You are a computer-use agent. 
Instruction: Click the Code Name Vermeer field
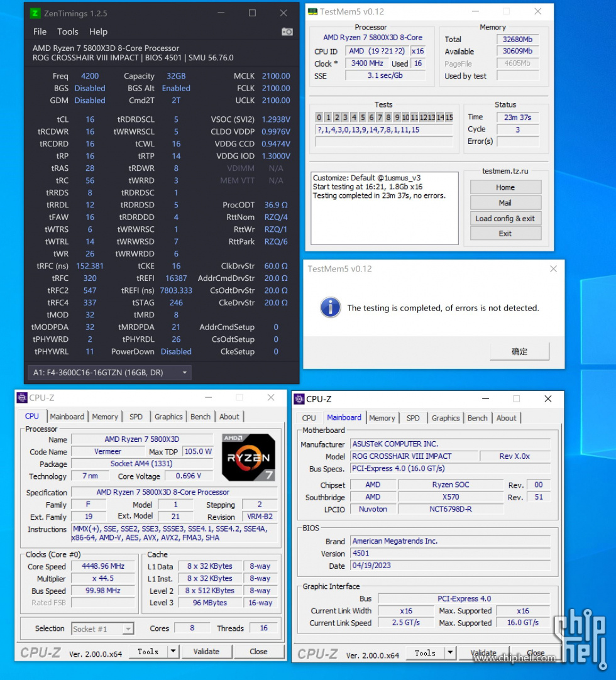(x=107, y=451)
